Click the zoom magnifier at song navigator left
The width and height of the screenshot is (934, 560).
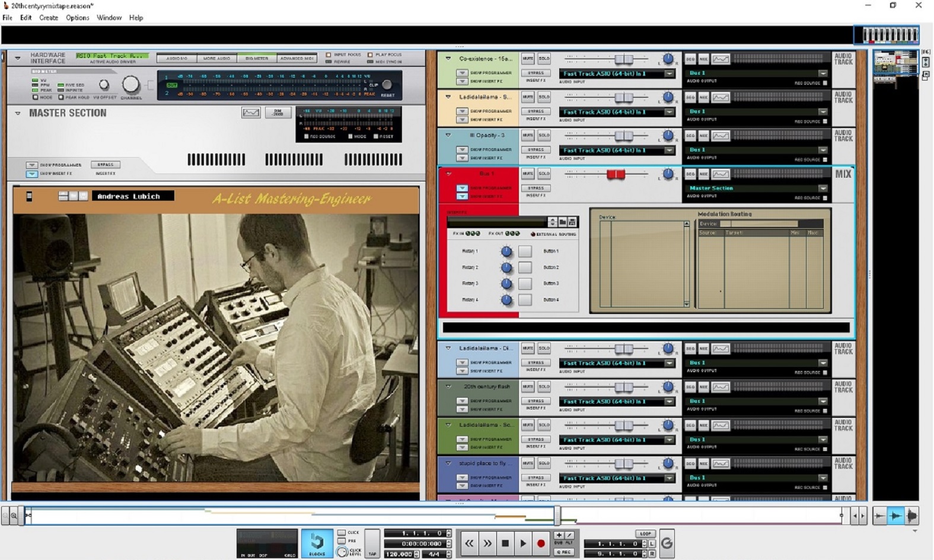pos(14,516)
